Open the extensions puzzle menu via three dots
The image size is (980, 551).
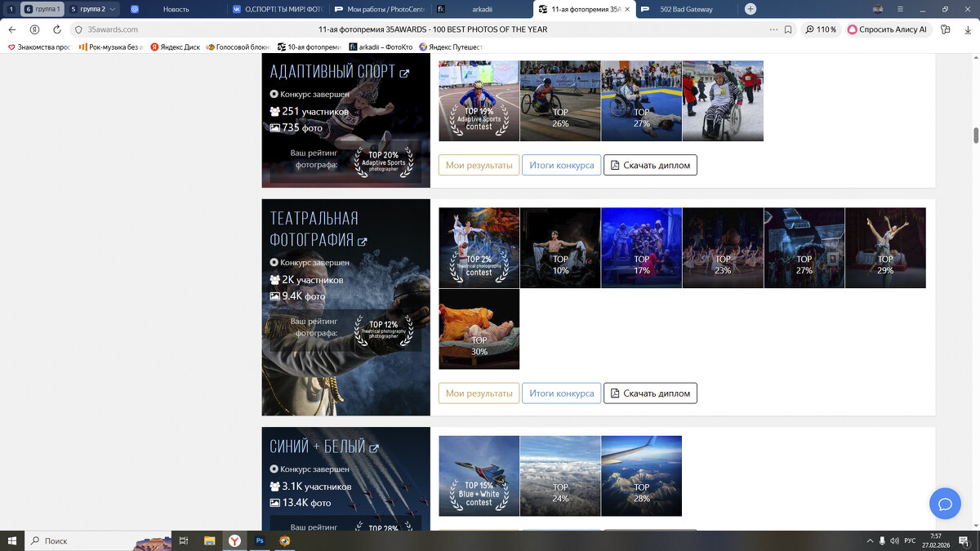(x=774, y=28)
